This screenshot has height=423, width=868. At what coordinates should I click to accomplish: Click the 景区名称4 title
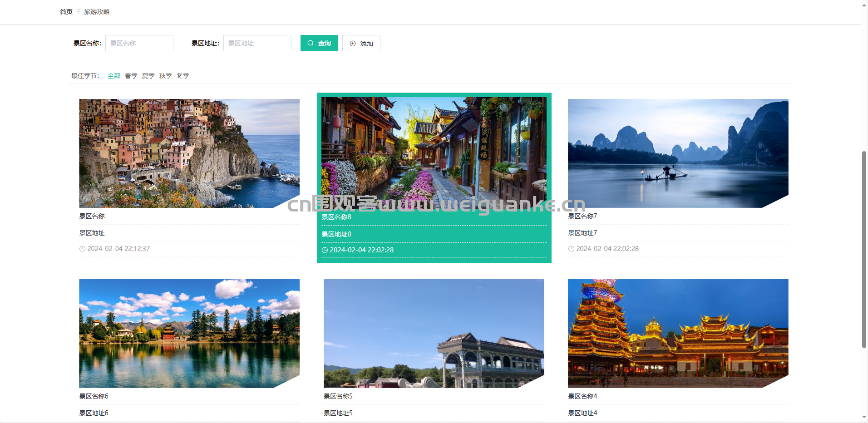pyautogui.click(x=582, y=396)
